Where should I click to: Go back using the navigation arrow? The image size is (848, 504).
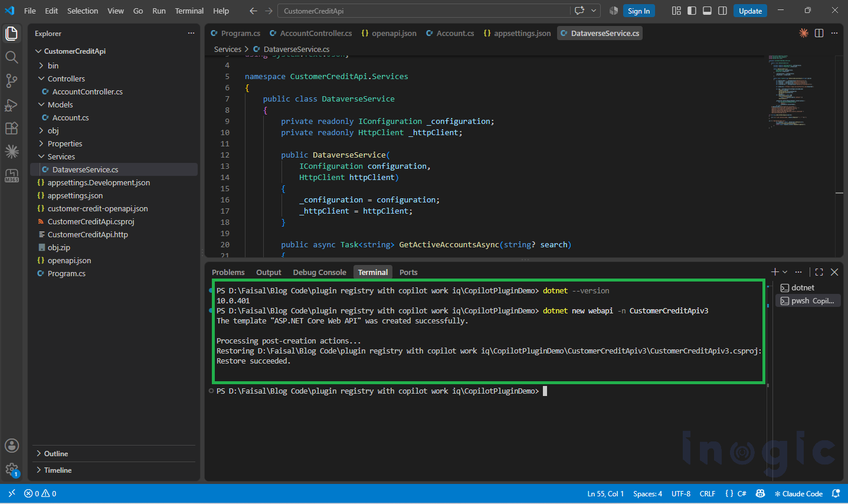(x=253, y=11)
